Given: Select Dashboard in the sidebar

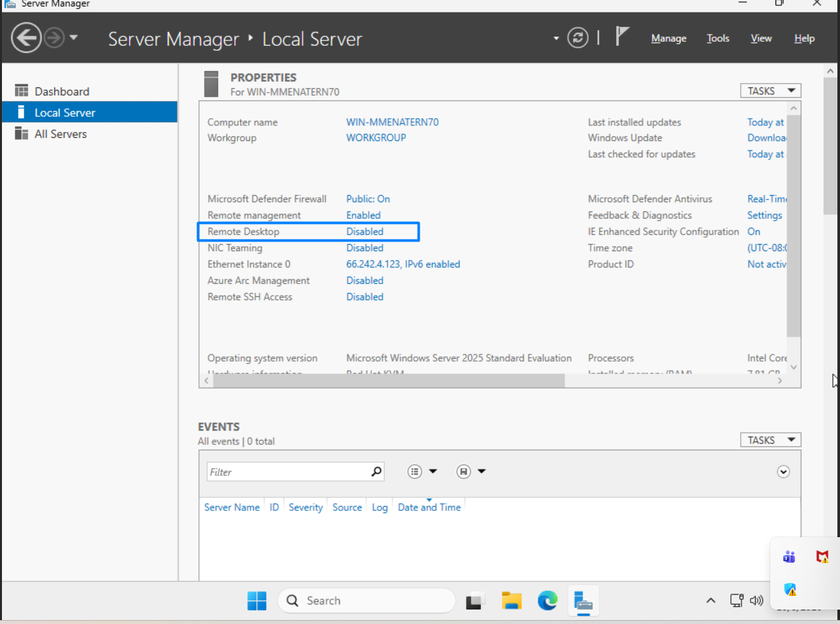Looking at the screenshot, I should 90,91.
